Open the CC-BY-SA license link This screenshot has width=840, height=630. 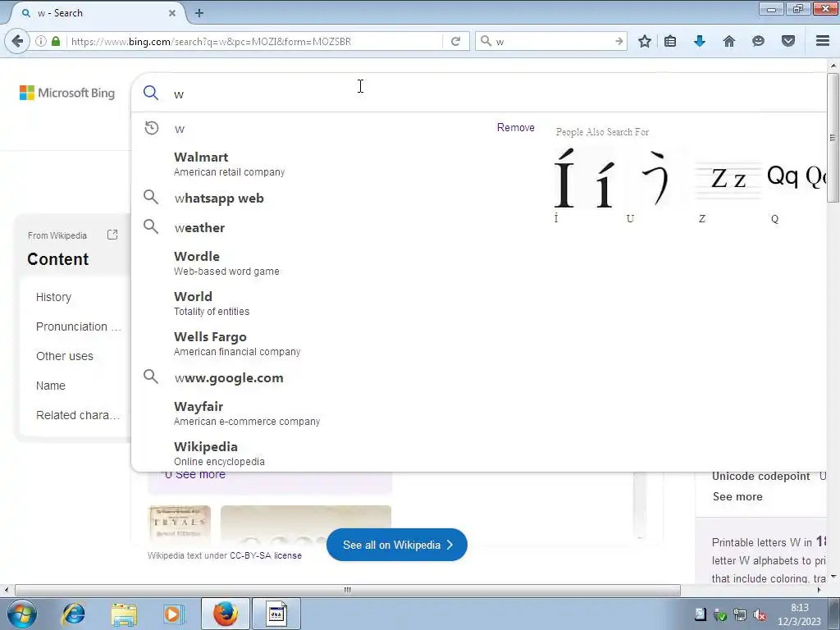pos(266,555)
